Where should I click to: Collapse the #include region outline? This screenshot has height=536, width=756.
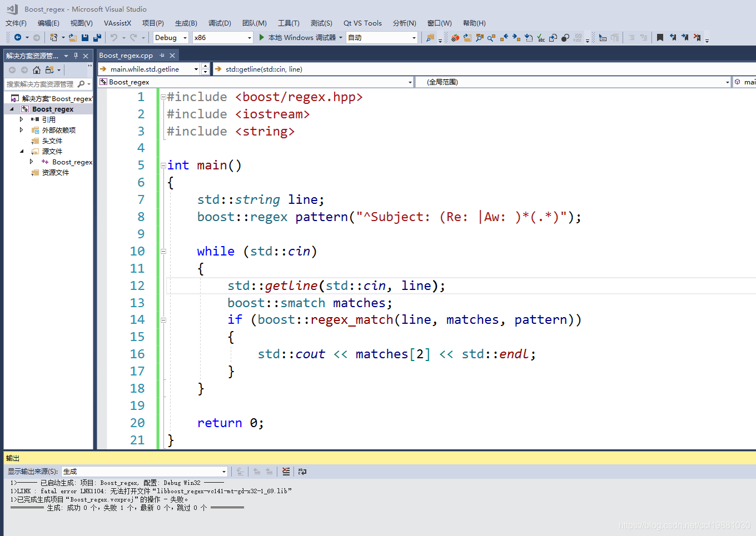click(163, 97)
